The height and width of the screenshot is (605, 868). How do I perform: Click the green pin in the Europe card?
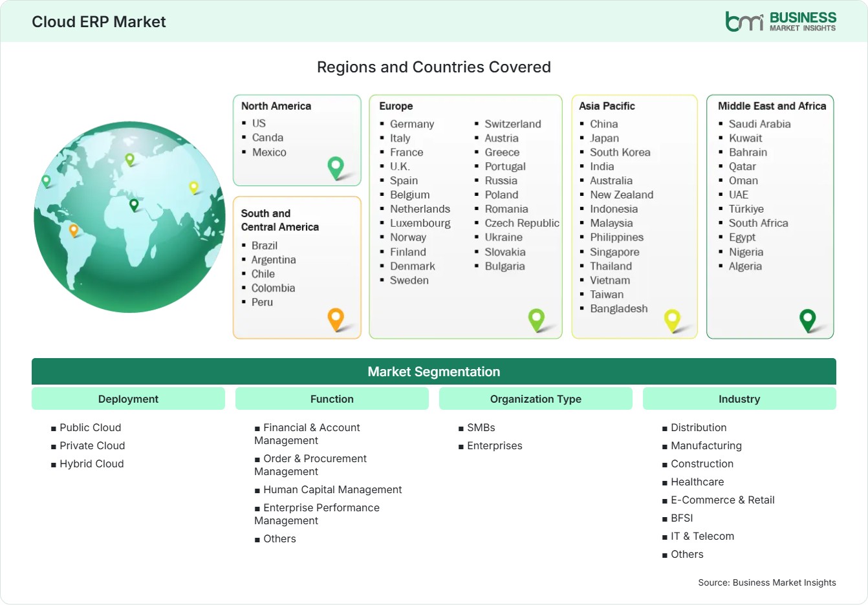[536, 319]
